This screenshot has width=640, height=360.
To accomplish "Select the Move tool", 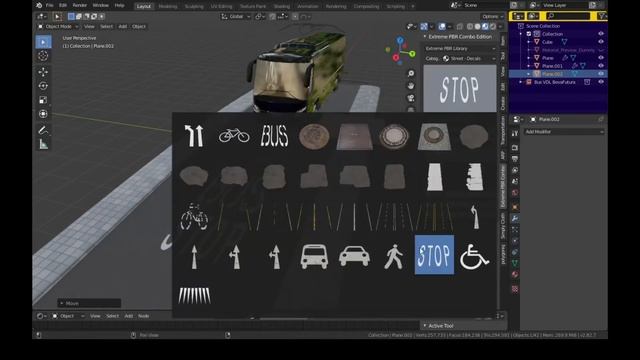I will point(43,72).
